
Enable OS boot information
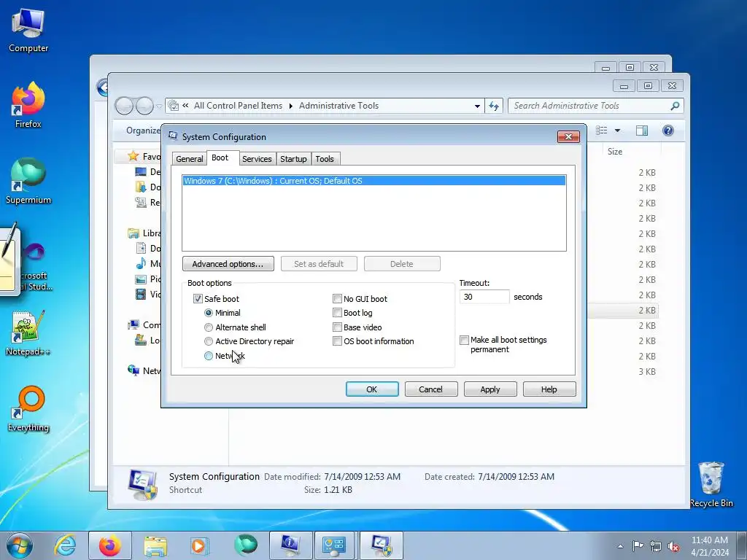pos(337,341)
